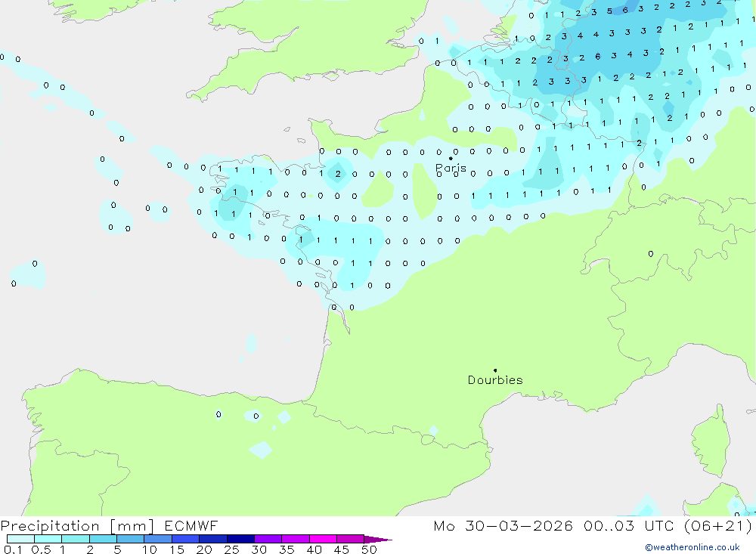The width and height of the screenshot is (756, 554).
Task: Pick the 0.1–0.5 mm legend swatch
Action: 20,539
